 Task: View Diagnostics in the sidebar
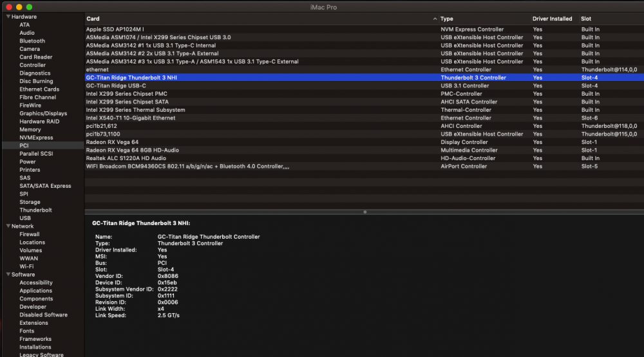35,73
